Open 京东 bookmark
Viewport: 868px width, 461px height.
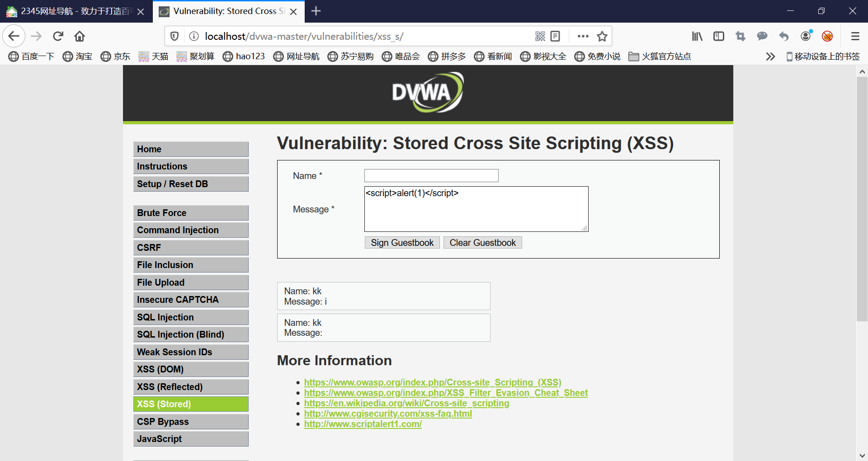tap(115, 56)
